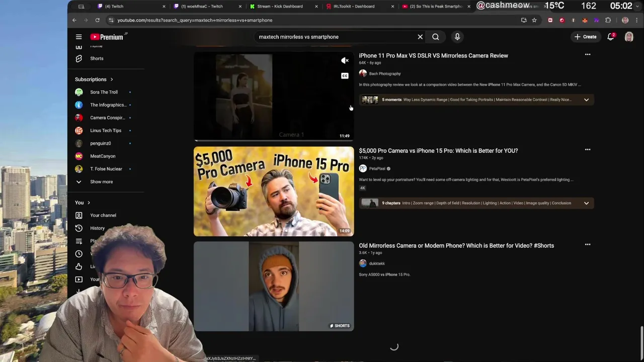Expand the 9 chapters dropdown

[x=586, y=203]
